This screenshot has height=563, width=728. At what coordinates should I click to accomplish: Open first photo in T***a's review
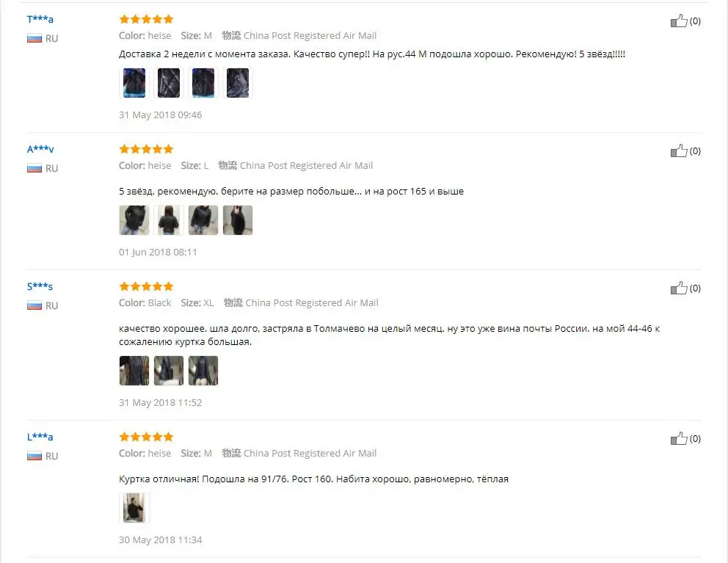[x=134, y=83]
